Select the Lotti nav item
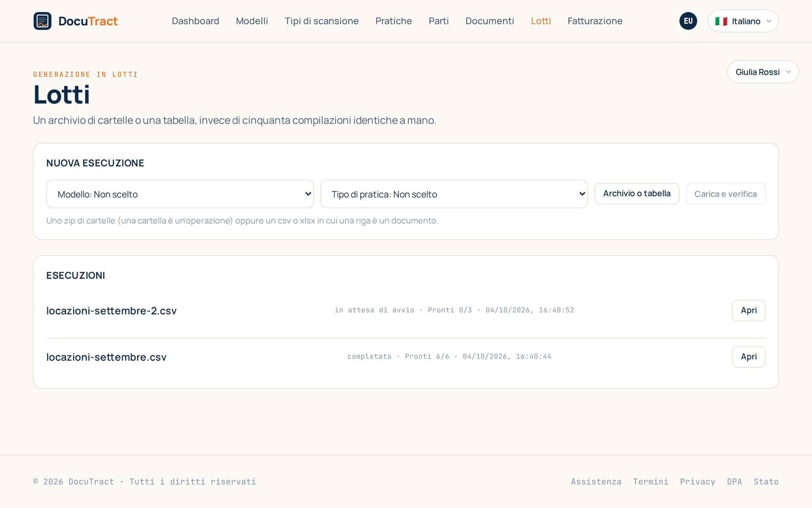This screenshot has height=508, width=812. pos(540,21)
